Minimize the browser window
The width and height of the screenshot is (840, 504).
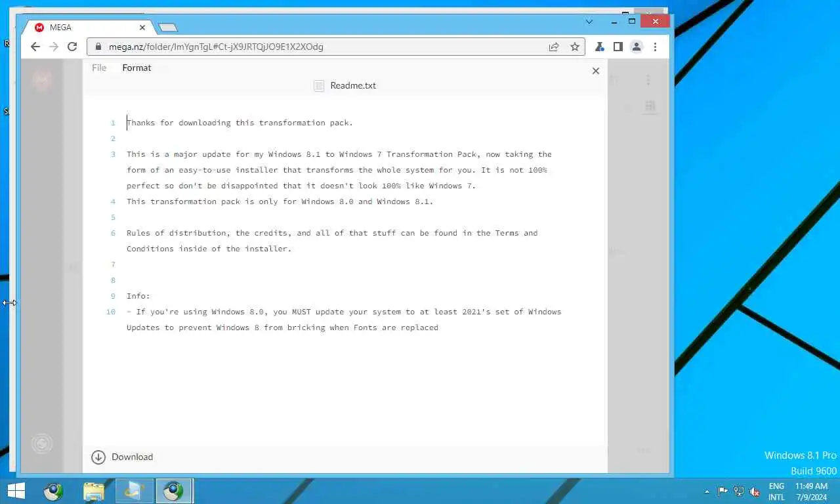pos(614,22)
